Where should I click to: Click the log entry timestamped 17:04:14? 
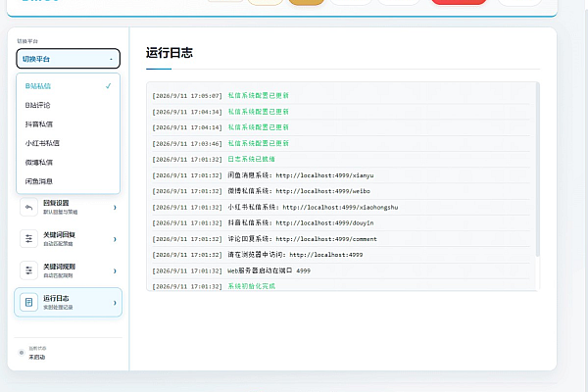click(x=340, y=127)
